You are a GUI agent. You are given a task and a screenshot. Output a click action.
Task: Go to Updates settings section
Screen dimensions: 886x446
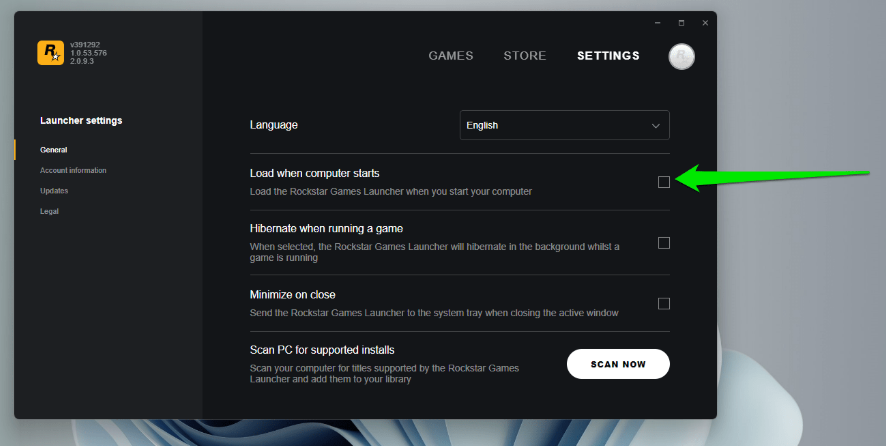point(54,191)
